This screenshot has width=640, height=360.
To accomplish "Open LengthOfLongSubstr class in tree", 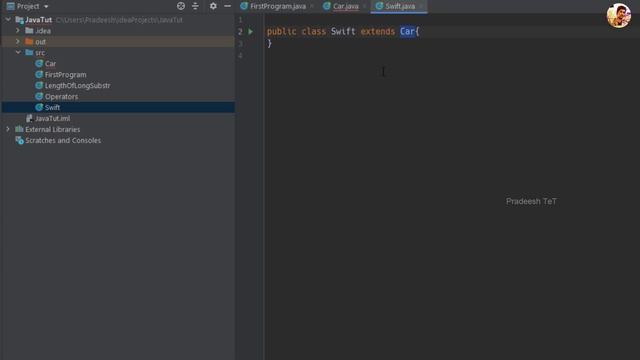I will [x=78, y=86].
